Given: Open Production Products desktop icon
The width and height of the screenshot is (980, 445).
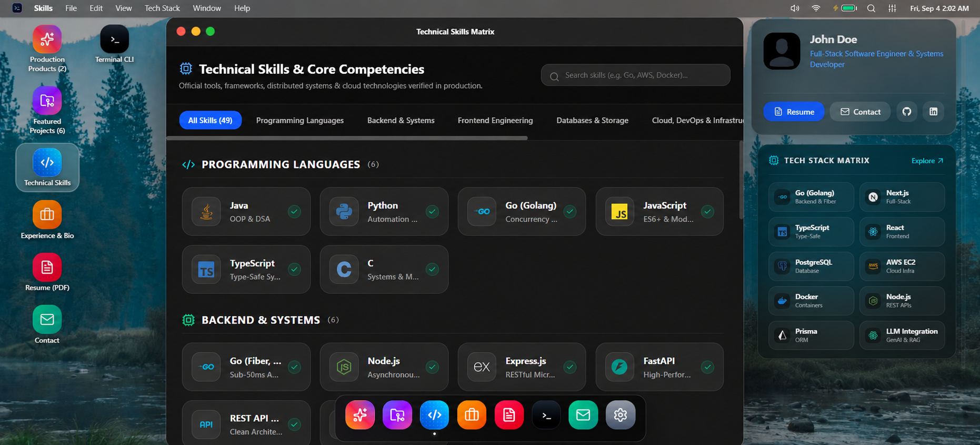Looking at the screenshot, I should coord(47,49).
